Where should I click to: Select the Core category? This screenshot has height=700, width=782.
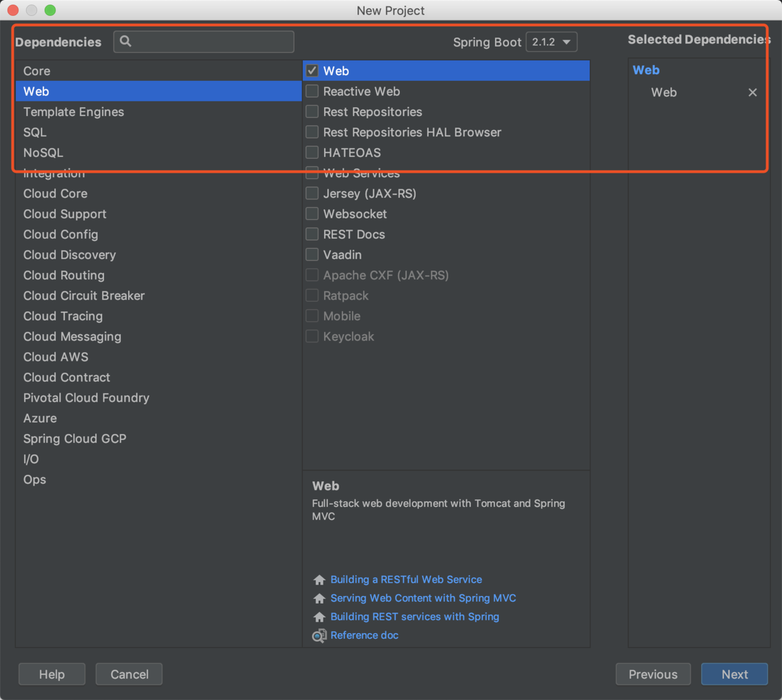(159, 71)
